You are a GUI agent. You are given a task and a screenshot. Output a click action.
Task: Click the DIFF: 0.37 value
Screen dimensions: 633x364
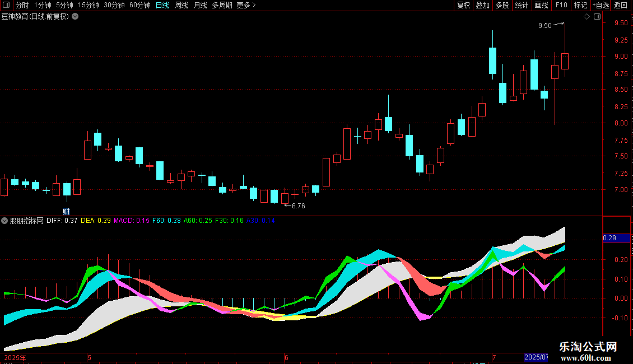pos(62,221)
